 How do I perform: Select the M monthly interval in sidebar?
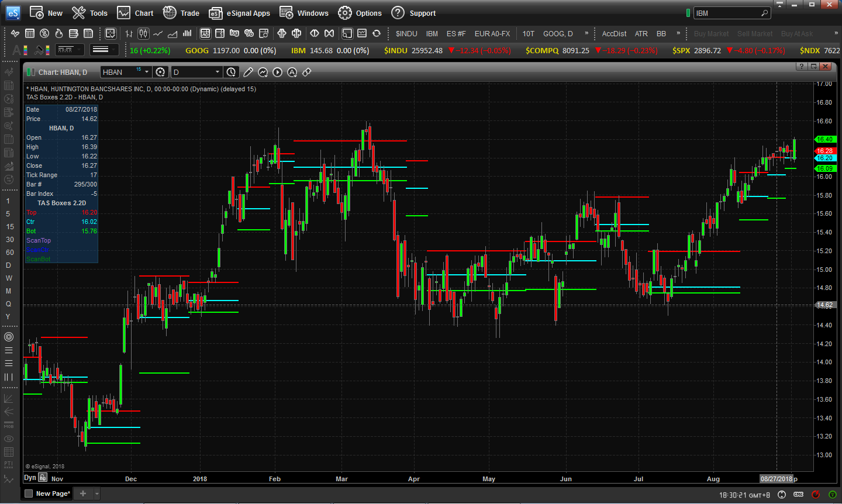[x=9, y=291]
